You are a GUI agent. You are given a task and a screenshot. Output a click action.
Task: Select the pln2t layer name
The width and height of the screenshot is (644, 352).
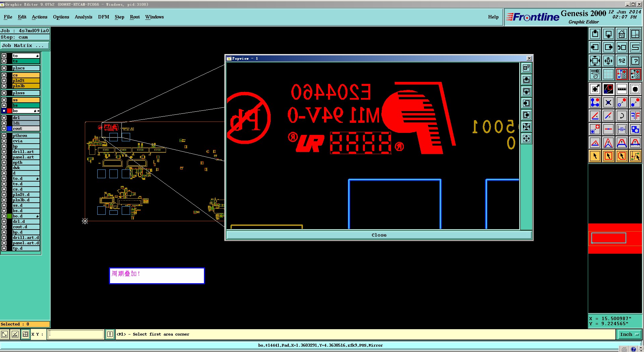26,81
